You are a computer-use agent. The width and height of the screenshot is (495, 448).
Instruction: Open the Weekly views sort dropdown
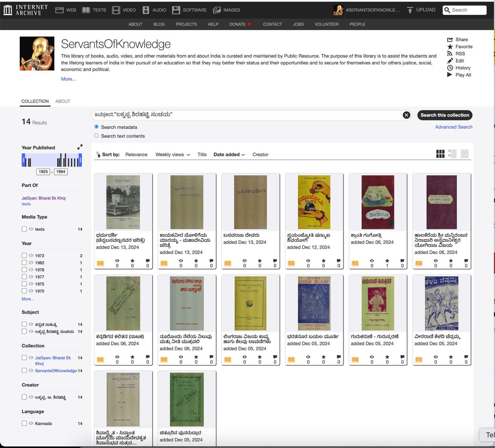tap(173, 154)
